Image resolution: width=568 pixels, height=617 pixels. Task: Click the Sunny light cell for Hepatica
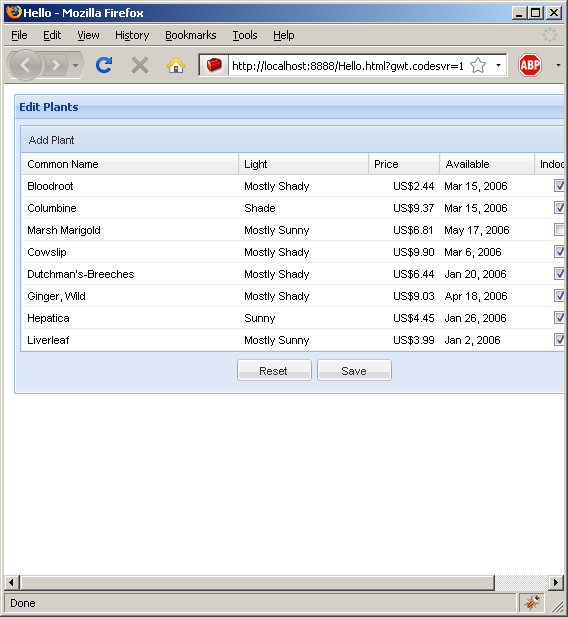click(303, 318)
